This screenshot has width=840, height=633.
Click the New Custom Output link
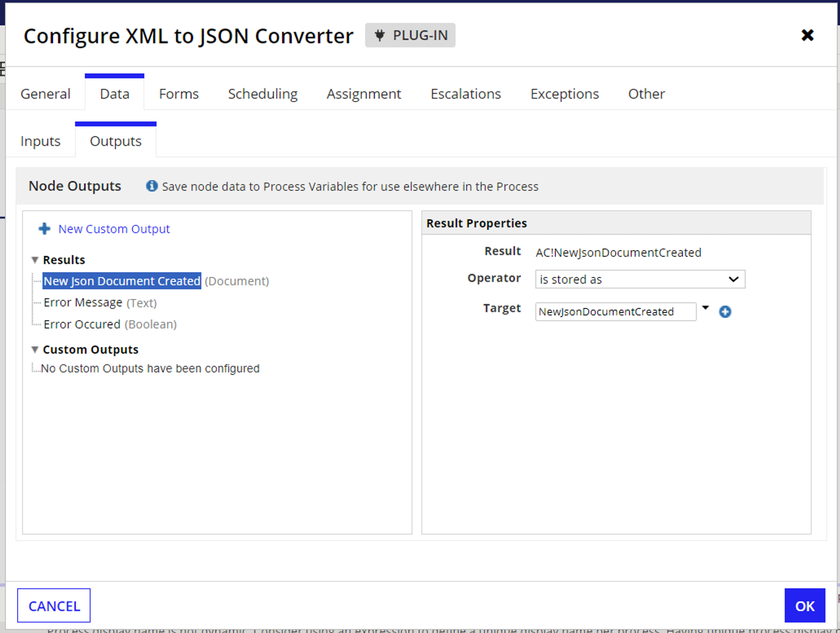click(x=114, y=229)
